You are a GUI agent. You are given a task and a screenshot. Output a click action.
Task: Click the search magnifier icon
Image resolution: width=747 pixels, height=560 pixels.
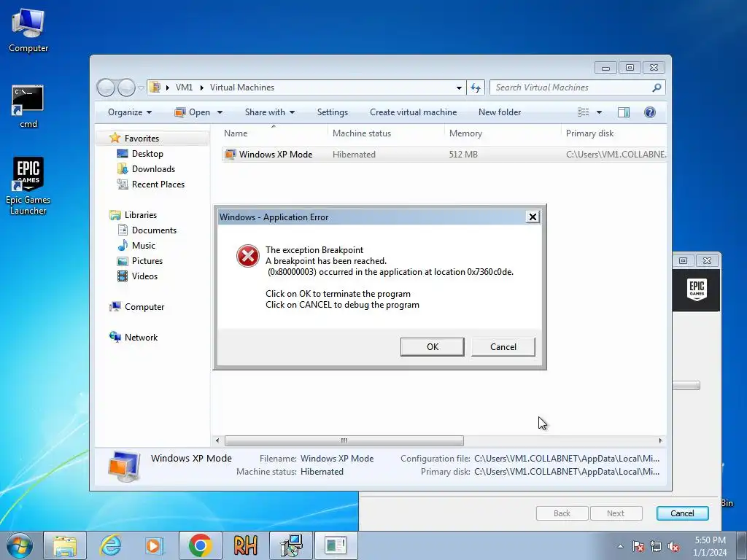click(x=657, y=87)
